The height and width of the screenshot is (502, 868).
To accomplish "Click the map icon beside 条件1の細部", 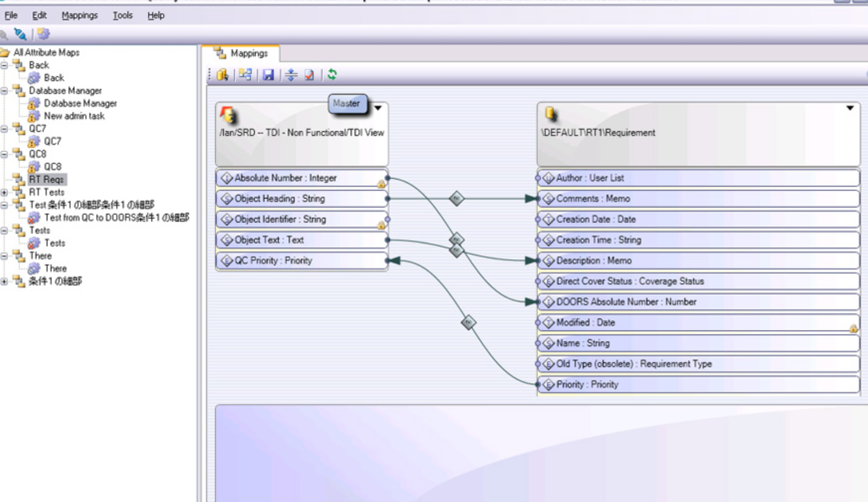I will coord(19,281).
